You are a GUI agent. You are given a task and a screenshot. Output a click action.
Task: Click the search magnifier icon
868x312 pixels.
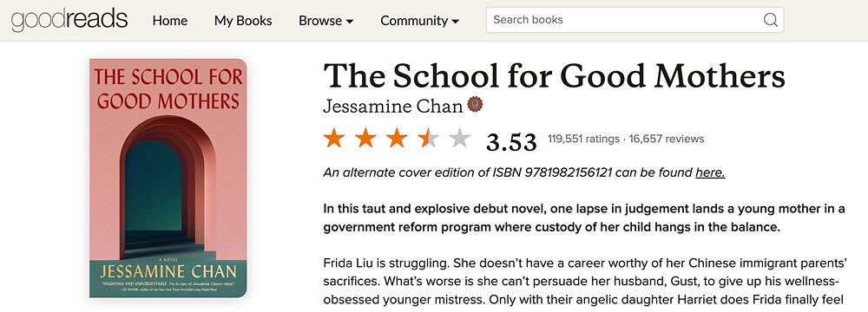(x=770, y=20)
